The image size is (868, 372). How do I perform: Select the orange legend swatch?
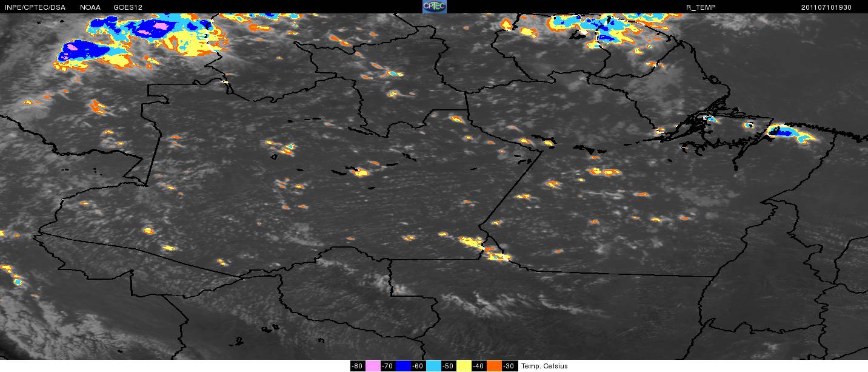coord(494,366)
